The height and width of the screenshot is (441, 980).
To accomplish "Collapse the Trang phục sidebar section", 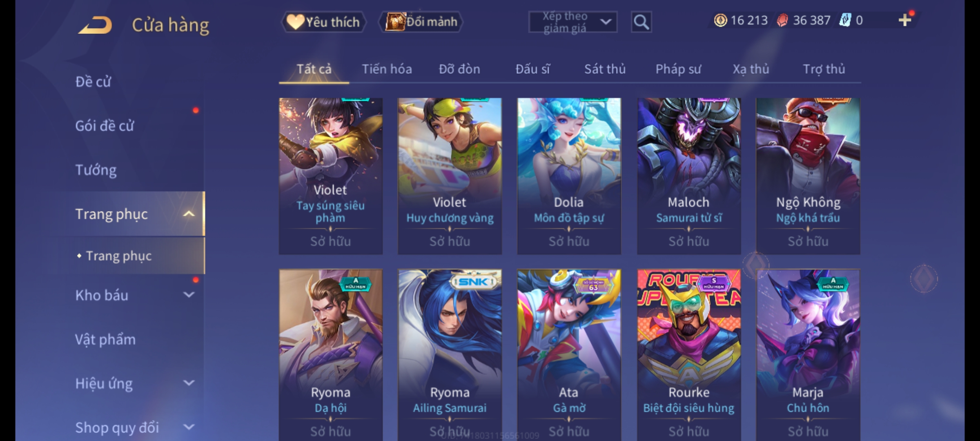I will click(x=189, y=214).
